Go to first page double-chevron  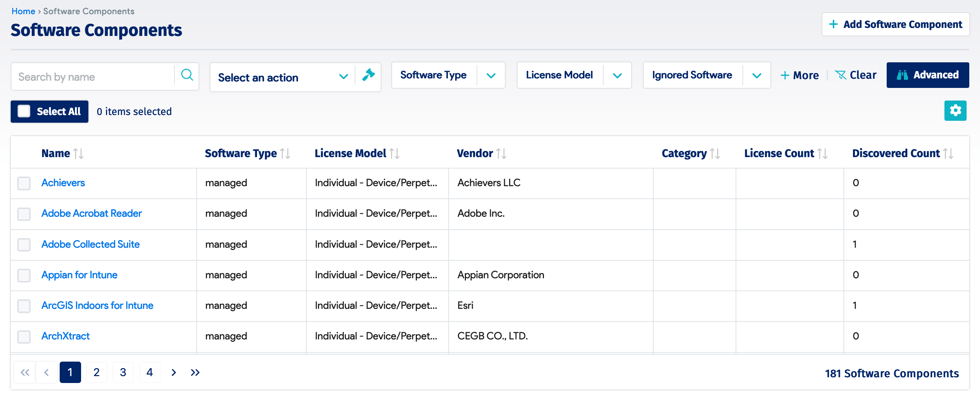tap(25, 372)
